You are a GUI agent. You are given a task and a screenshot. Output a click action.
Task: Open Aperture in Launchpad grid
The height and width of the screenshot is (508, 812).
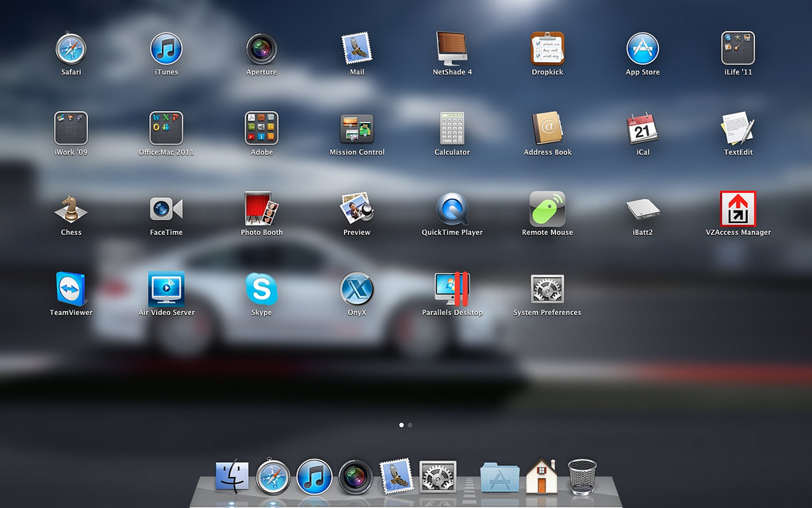[x=262, y=48]
